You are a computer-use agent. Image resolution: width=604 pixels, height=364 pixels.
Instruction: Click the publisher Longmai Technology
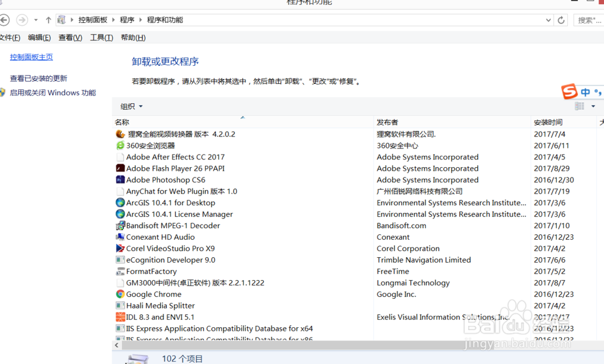413,283
